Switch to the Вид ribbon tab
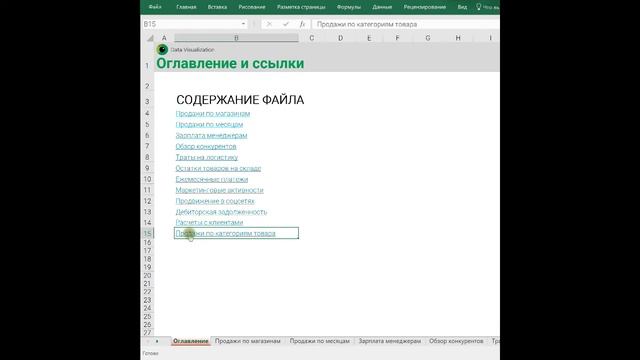The width and height of the screenshot is (640, 360). (462, 7)
